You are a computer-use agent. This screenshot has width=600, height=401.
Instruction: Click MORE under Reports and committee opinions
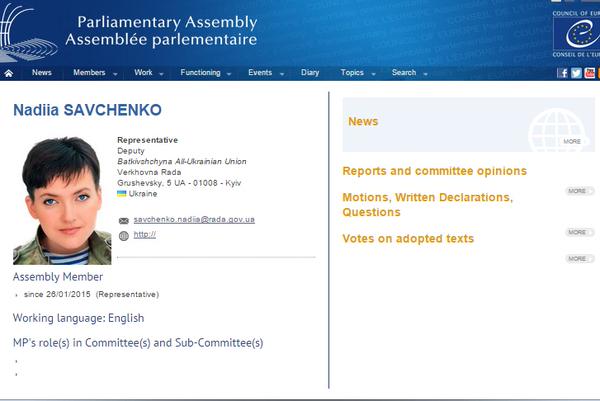click(579, 191)
